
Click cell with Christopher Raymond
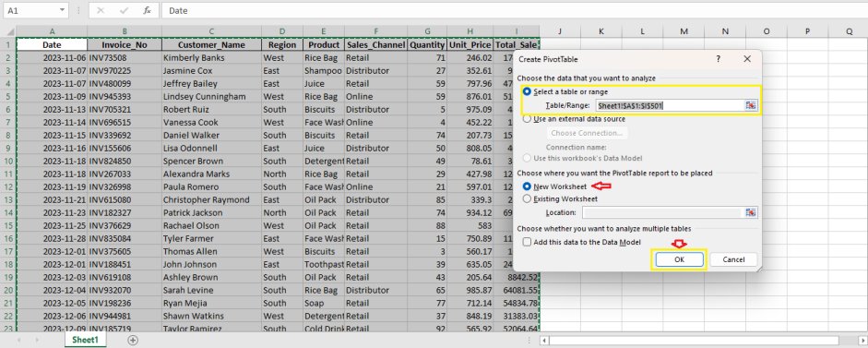[211, 199]
